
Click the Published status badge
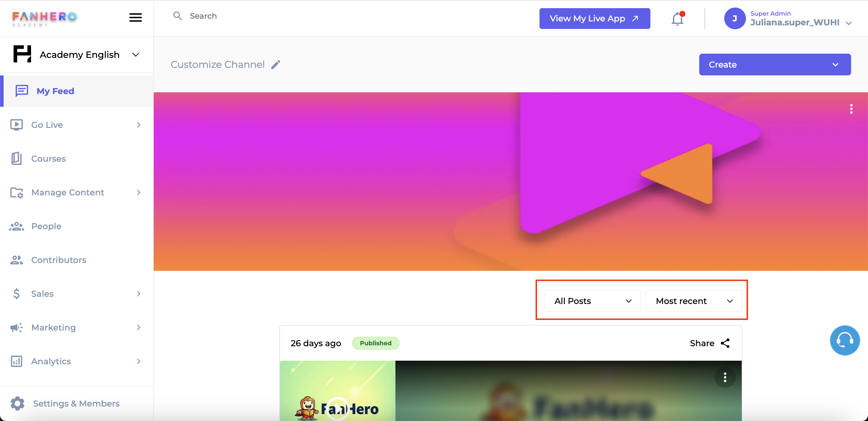[376, 343]
